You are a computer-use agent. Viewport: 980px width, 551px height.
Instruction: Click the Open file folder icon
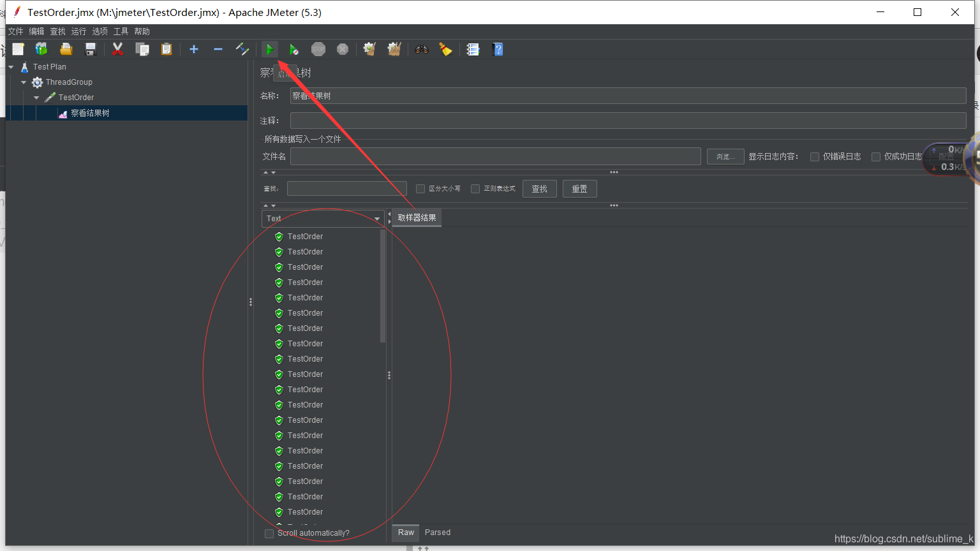pos(66,49)
